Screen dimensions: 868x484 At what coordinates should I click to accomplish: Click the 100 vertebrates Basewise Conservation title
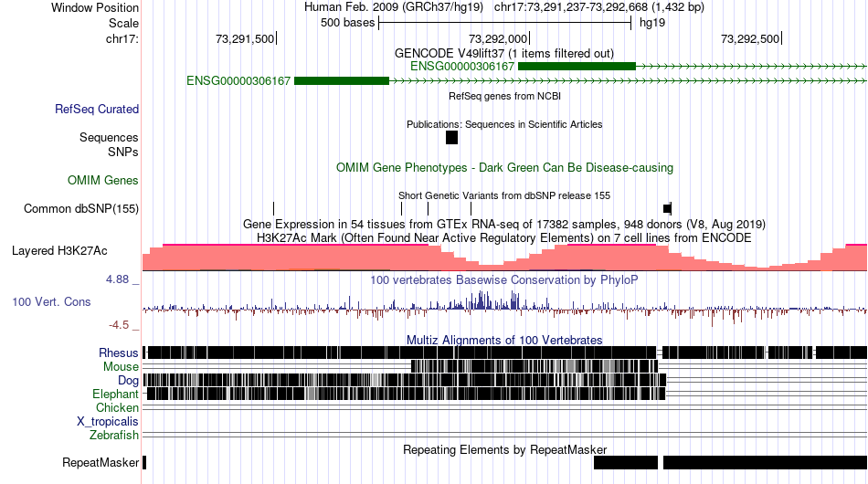[x=503, y=279]
